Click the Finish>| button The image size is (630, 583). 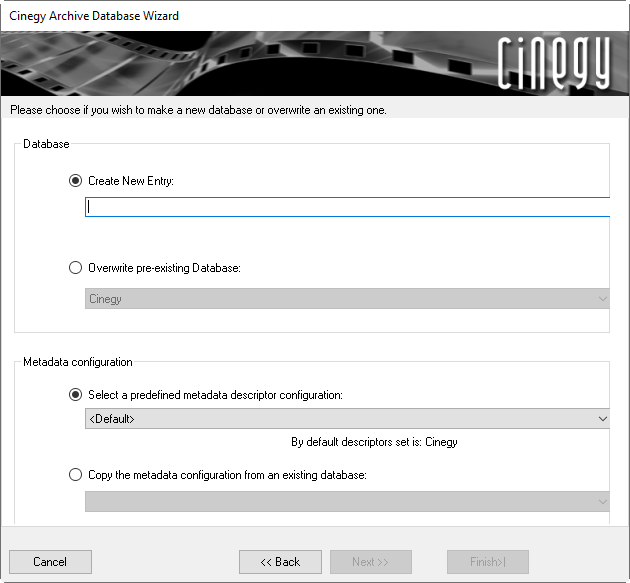[x=488, y=562]
